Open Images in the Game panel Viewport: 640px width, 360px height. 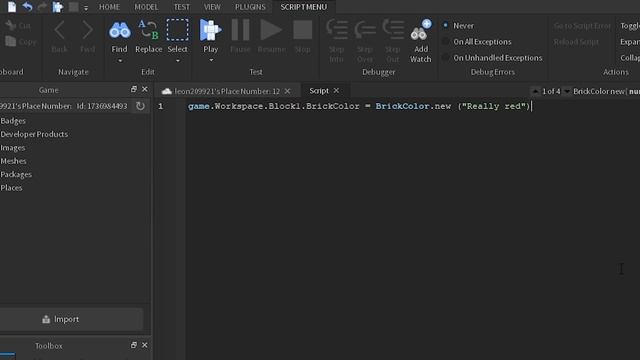coord(13,148)
